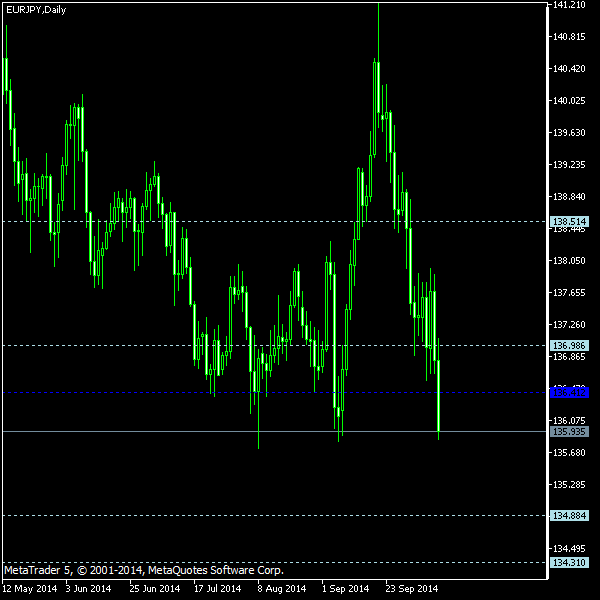
Task: Select the blue dashed horizontal line
Action: point(274,393)
